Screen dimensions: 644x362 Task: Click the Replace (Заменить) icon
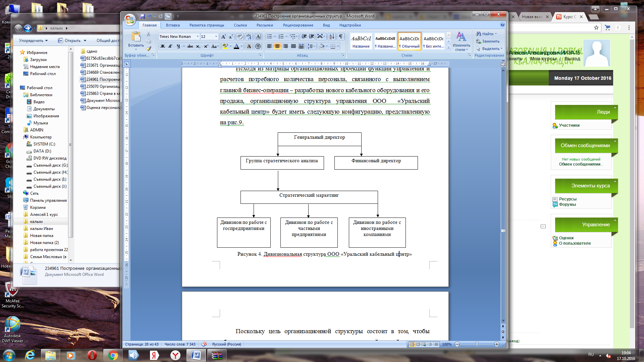pos(479,41)
